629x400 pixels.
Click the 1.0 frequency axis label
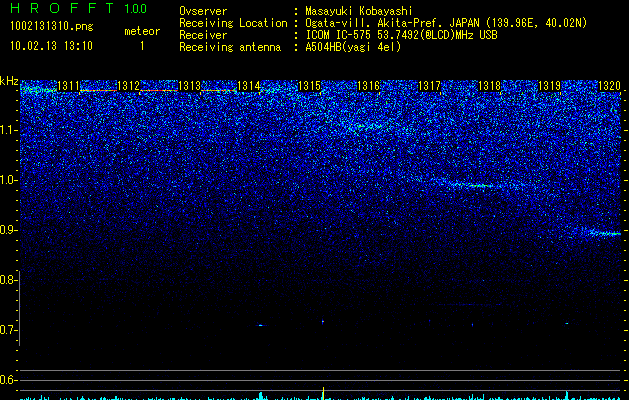(x=7, y=180)
